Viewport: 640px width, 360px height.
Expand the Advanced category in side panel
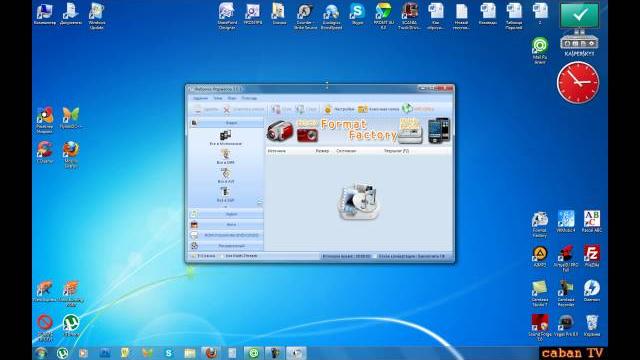[x=227, y=246]
